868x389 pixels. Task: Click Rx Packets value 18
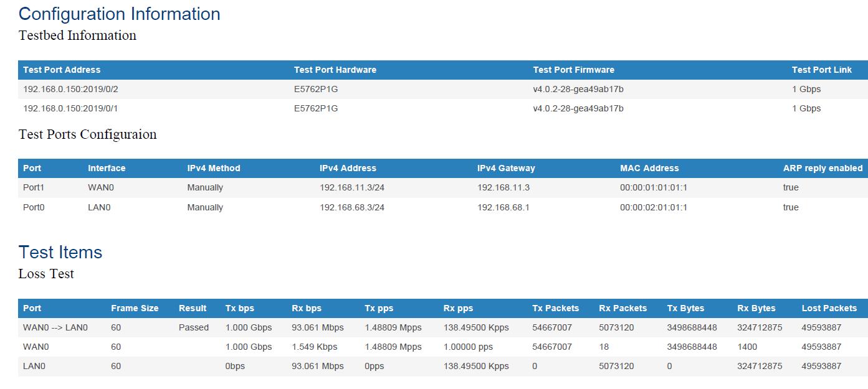coord(604,347)
